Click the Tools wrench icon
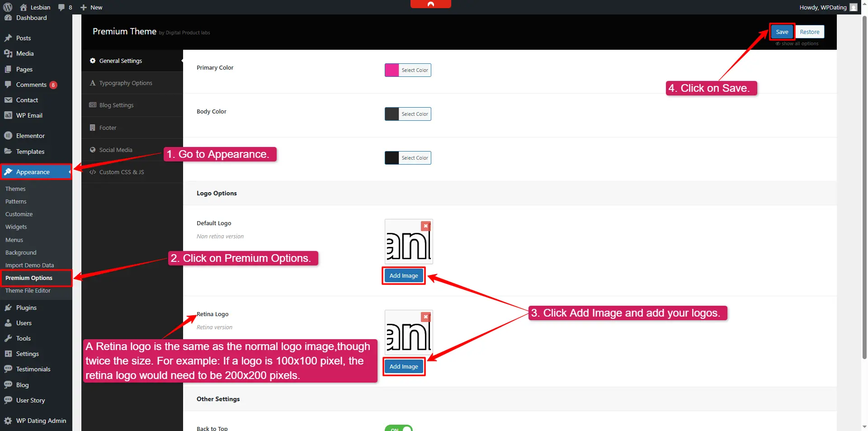Viewport: 868px width, 431px height. [x=8, y=338]
